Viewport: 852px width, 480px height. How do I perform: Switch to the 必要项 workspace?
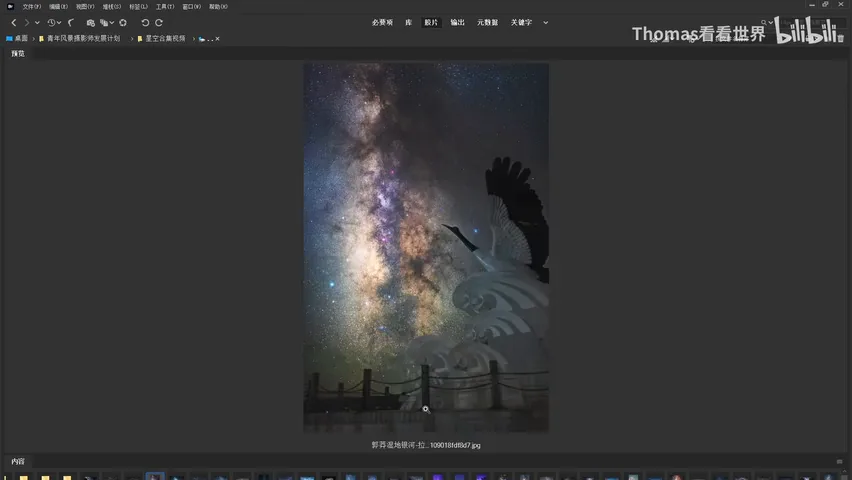click(x=382, y=22)
